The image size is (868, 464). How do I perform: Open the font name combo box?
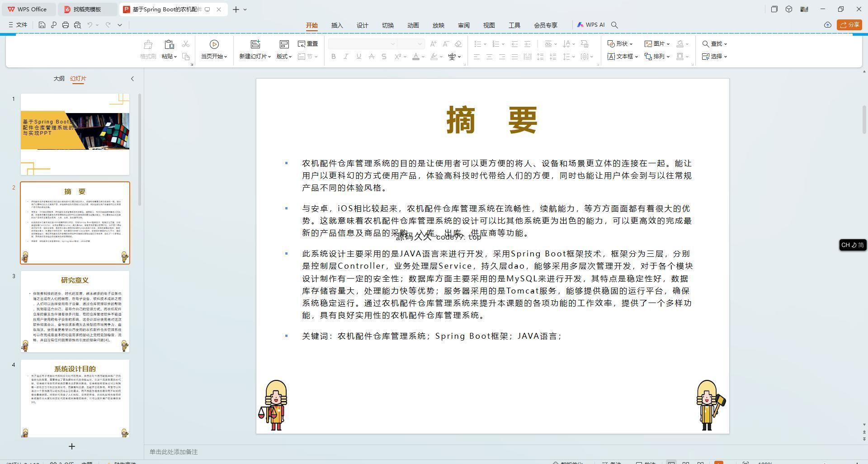point(363,44)
